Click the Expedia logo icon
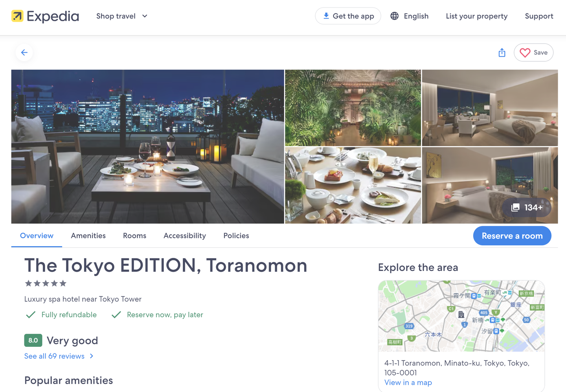Screen dimensions: 566x392 [x=17, y=16]
